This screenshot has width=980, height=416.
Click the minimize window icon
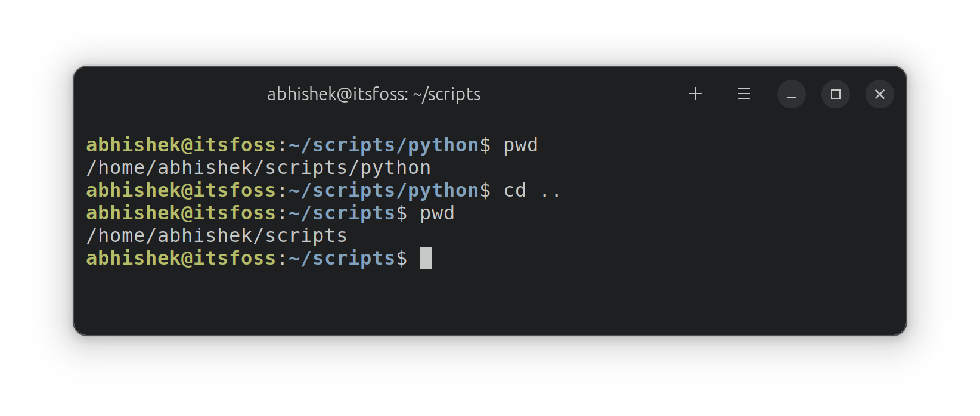792,94
